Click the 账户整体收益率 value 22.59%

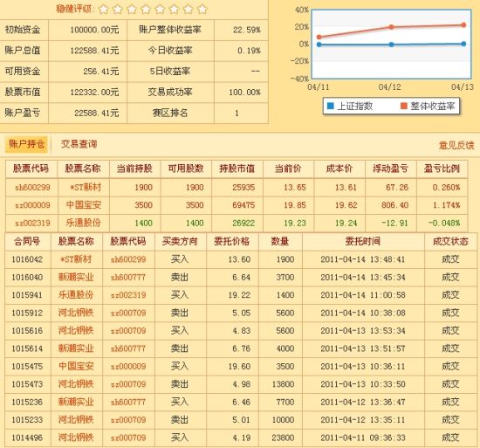[x=247, y=30]
